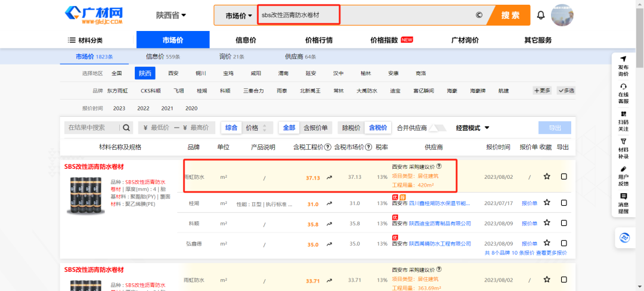644x291 pixels.
Task: Open 消息提醒 sidebar item
Action: tap(623, 203)
